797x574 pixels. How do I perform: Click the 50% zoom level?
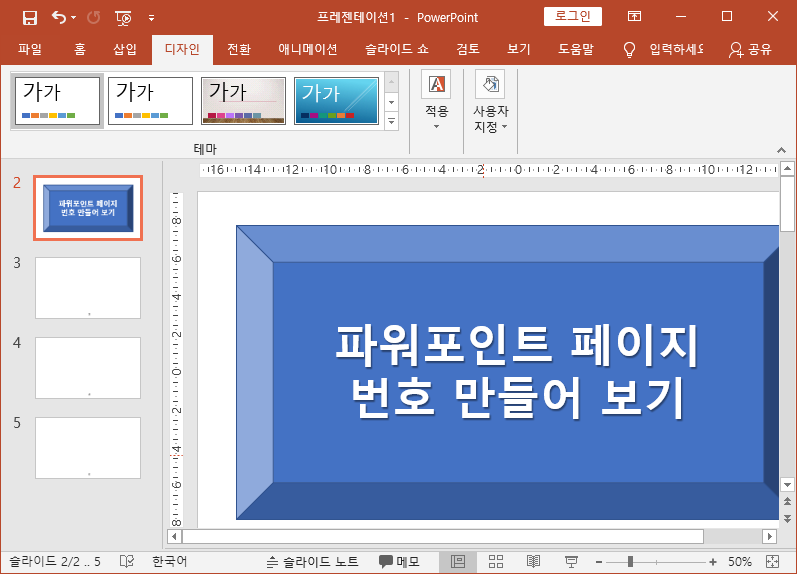pos(740,562)
